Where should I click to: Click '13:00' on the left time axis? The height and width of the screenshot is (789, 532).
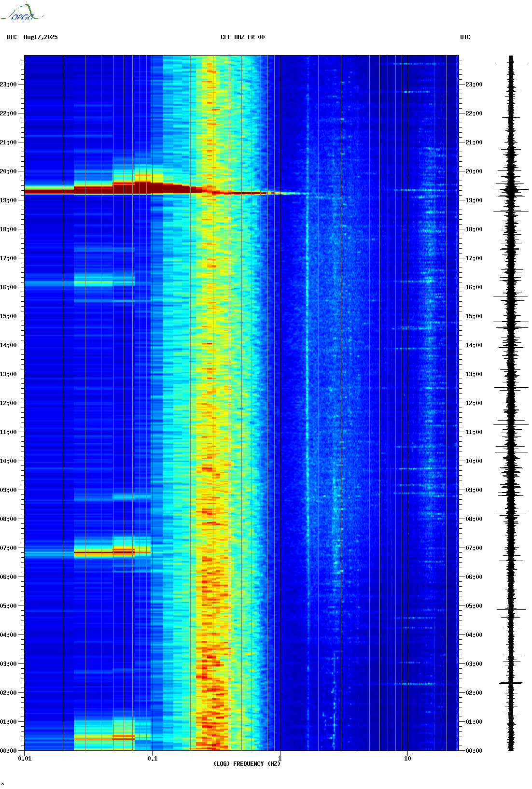click(x=8, y=374)
